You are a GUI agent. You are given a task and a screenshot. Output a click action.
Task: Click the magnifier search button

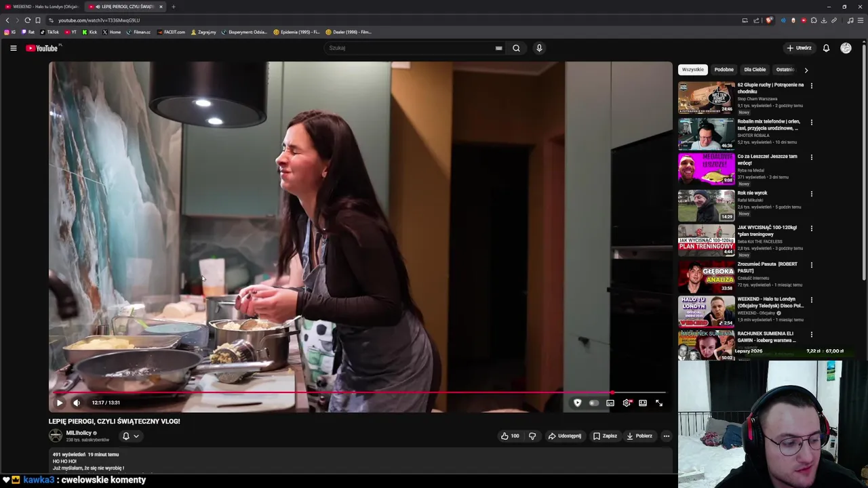pyautogui.click(x=516, y=48)
